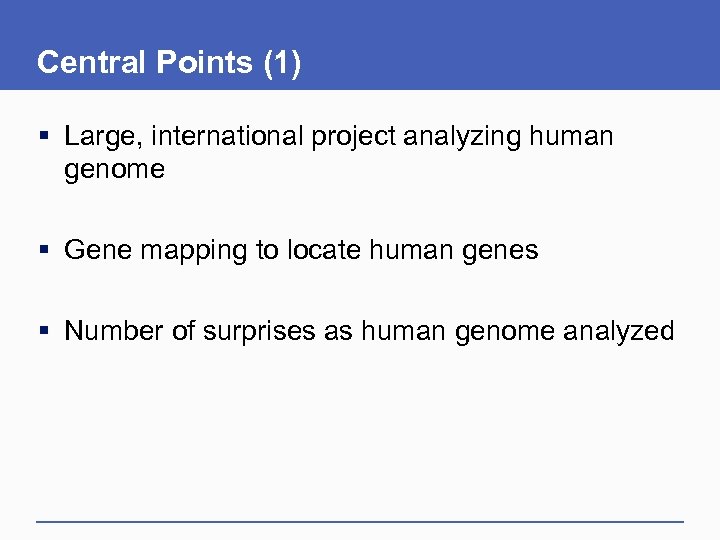720x540 pixels.
Task: Click the square bullet before "Large, international"
Action: coord(46,135)
